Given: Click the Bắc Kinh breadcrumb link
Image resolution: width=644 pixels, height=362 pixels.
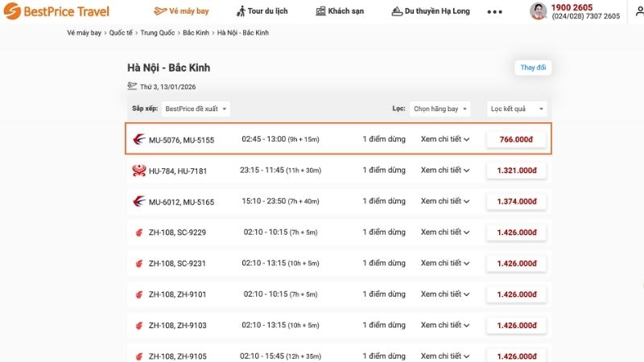Looking at the screenshot, I should pyautogui.click(x=196, y=33).
